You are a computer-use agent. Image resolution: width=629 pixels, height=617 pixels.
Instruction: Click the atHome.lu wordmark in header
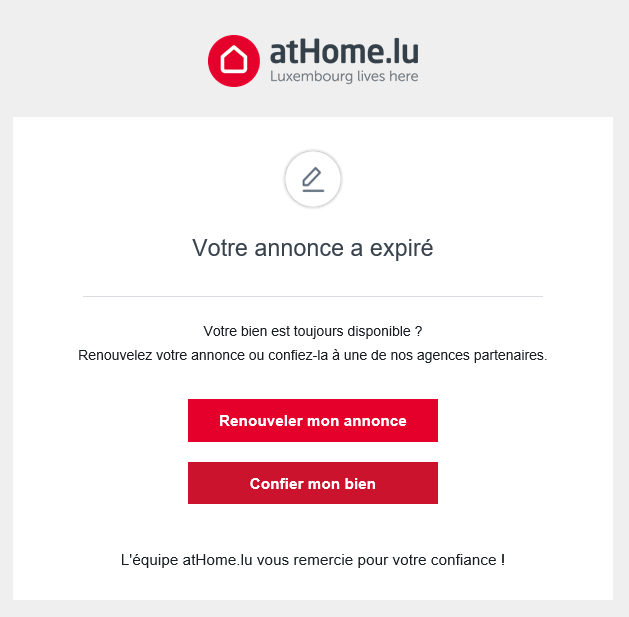tap(344, 51)
